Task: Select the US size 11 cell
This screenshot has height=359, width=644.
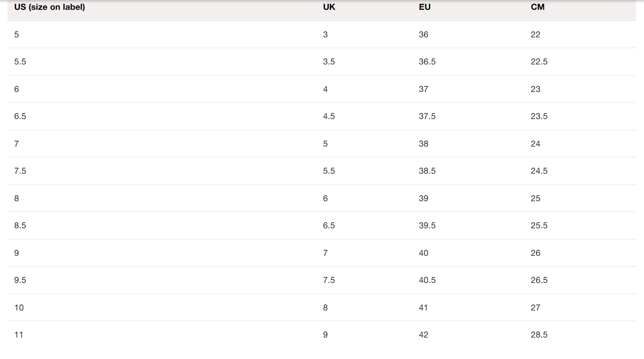Action: pyautogui.click(x=19, y=335)
